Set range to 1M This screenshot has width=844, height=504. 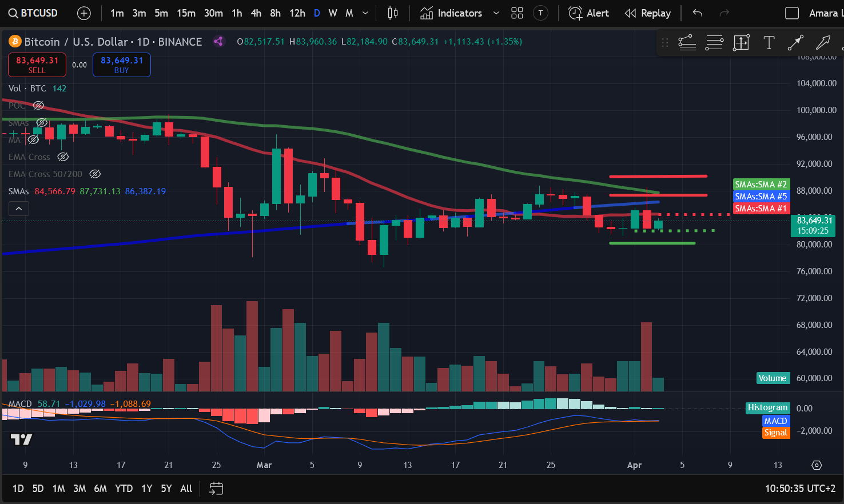(58, 489)
